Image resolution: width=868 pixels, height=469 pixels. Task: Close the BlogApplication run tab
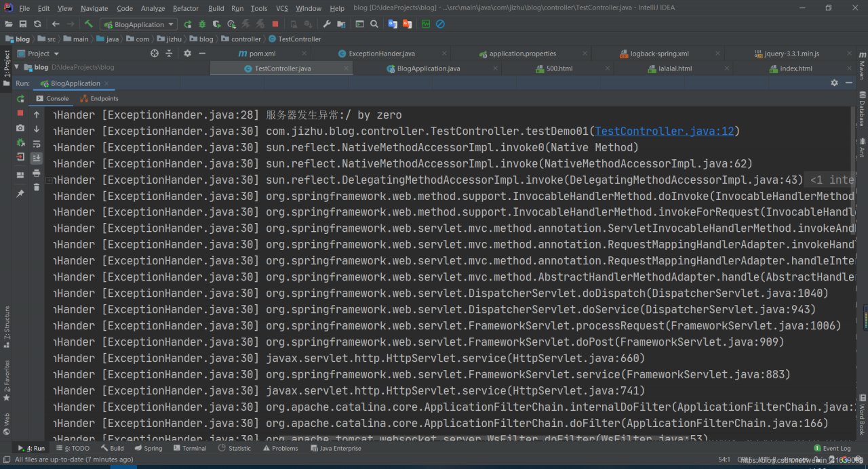(107, 83)
